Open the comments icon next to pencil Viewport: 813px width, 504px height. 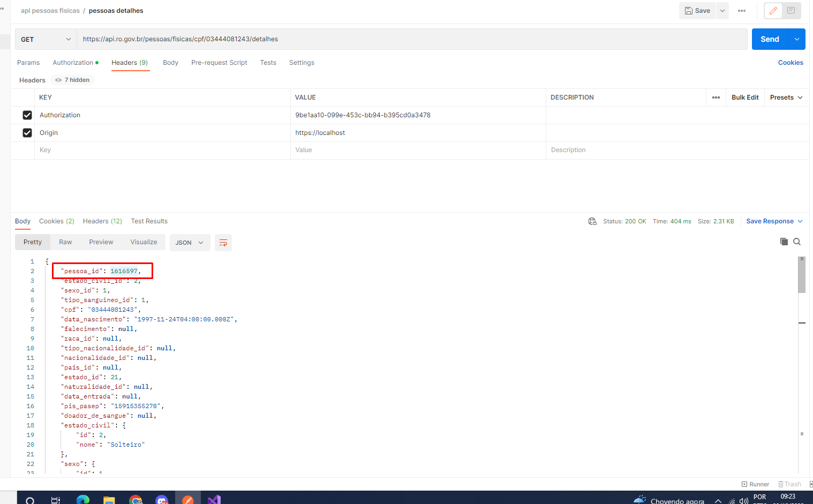tap(791, 11)
